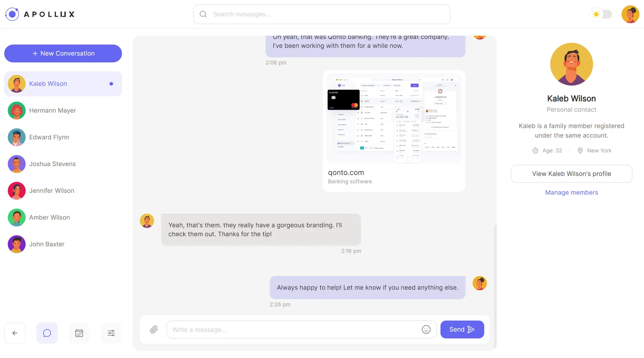Click the attachment/paperclip icon

[x=154, y=329]
